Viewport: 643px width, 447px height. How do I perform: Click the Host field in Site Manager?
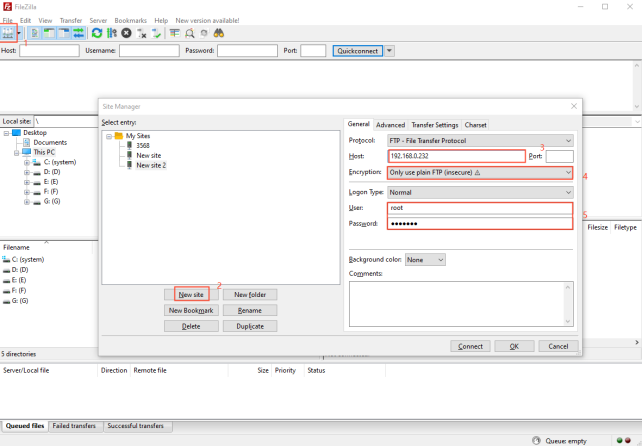[454, 156]
